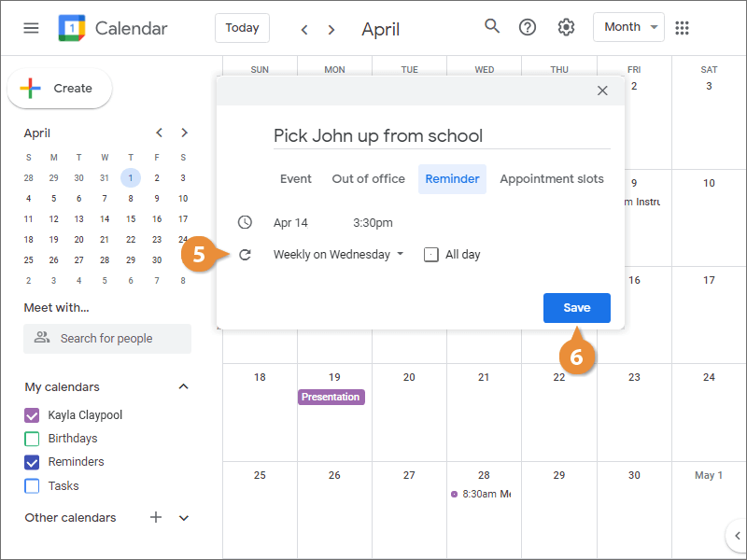Go to previous month in mini calendar

160,133
